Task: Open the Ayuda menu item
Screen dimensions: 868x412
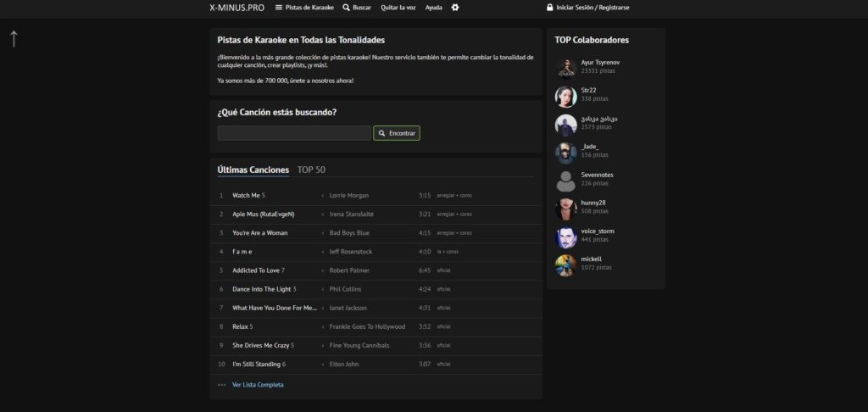Action: (433, 8)
